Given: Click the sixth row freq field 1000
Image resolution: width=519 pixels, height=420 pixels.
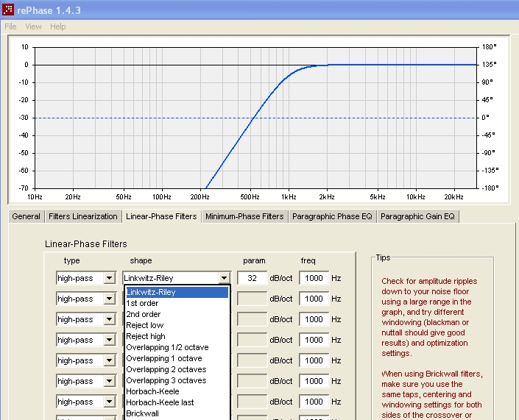Looking at the screenshot, I should click(314, 381).
